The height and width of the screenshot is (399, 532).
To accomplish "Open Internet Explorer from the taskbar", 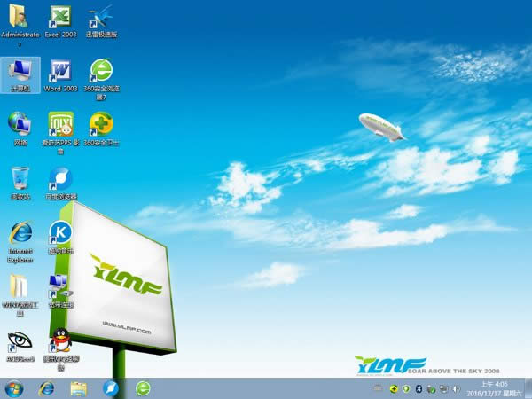I will tap(46, 389).
